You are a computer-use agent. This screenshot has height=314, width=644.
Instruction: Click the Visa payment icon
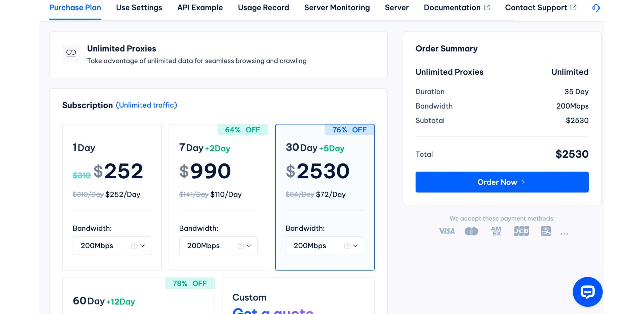point(447,231)
